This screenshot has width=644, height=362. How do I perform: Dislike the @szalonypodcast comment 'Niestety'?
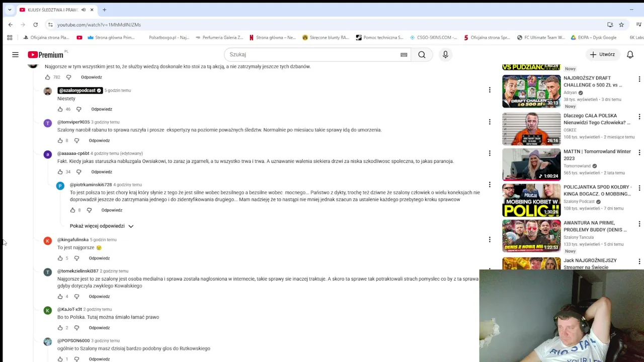click(x=78, y=109)
